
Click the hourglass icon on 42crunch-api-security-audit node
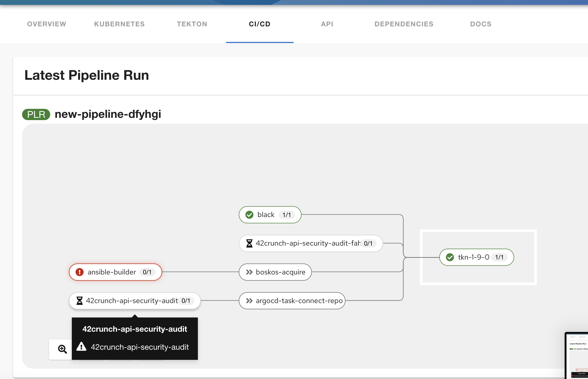(x=79, y=301)
